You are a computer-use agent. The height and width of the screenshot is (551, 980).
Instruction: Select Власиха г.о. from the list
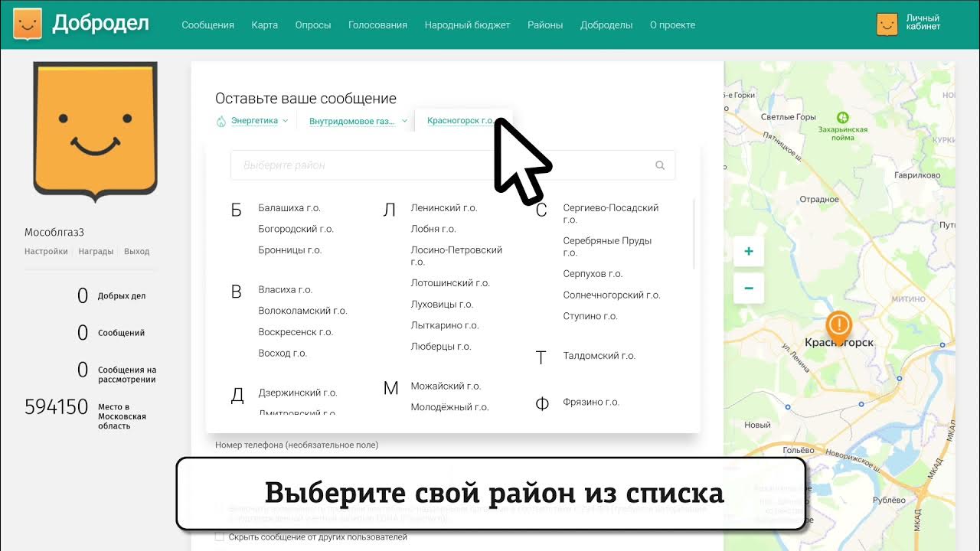286,290
